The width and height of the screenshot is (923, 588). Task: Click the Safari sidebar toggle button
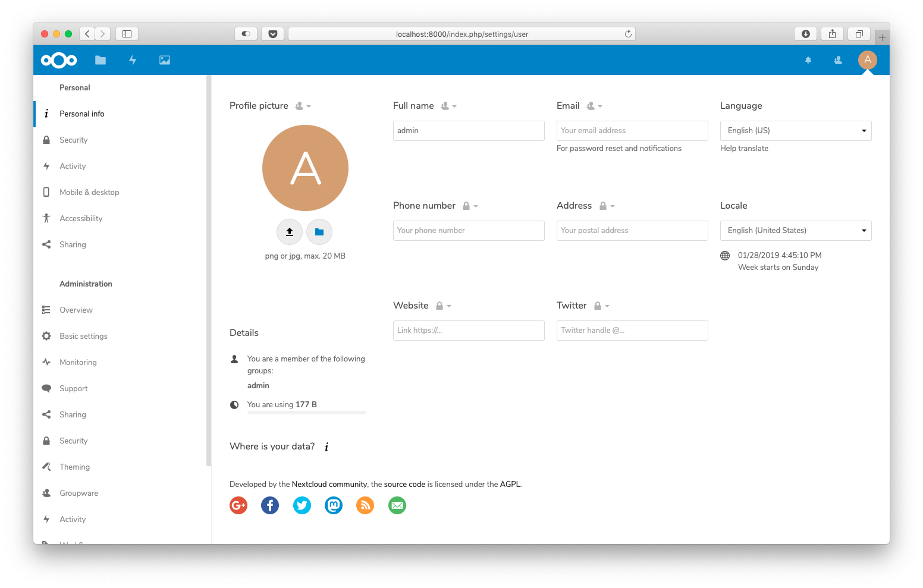127,34
